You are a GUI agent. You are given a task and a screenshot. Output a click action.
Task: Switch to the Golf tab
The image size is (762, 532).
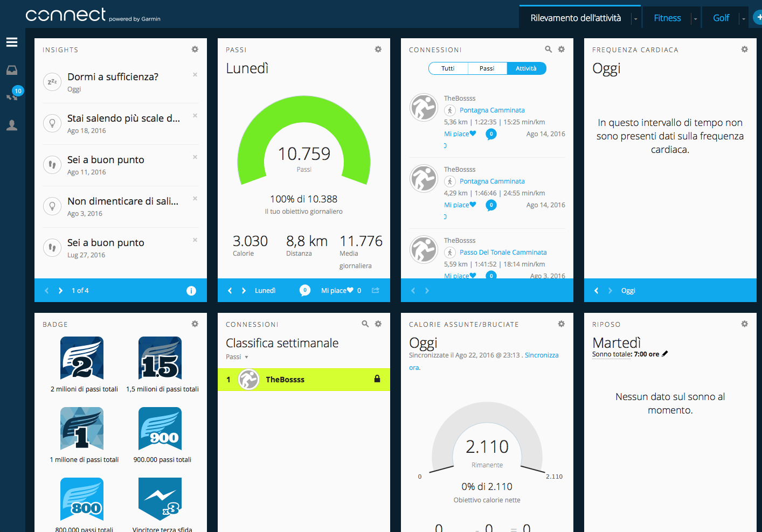[x=721, y=18]
